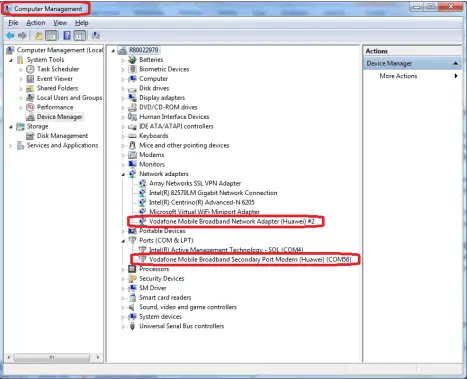Click the Universal Serial Bus controllers icon
Image resolution: width=467 pixels, height=379 pixels.
[x=132, y=326]
